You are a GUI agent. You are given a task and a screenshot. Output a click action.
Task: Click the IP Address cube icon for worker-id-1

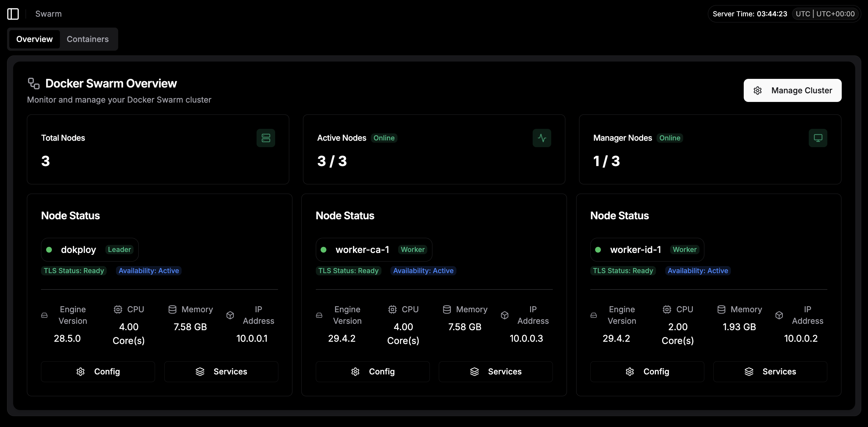779,315
